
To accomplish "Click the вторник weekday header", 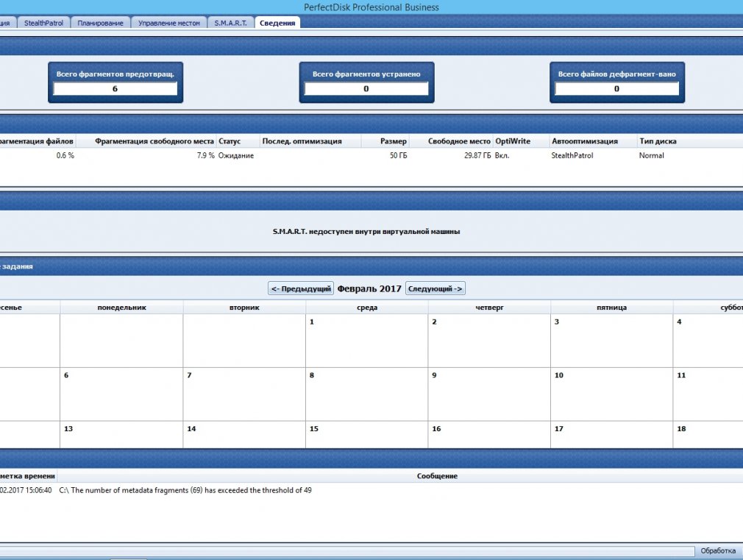I will pos(244,308).
